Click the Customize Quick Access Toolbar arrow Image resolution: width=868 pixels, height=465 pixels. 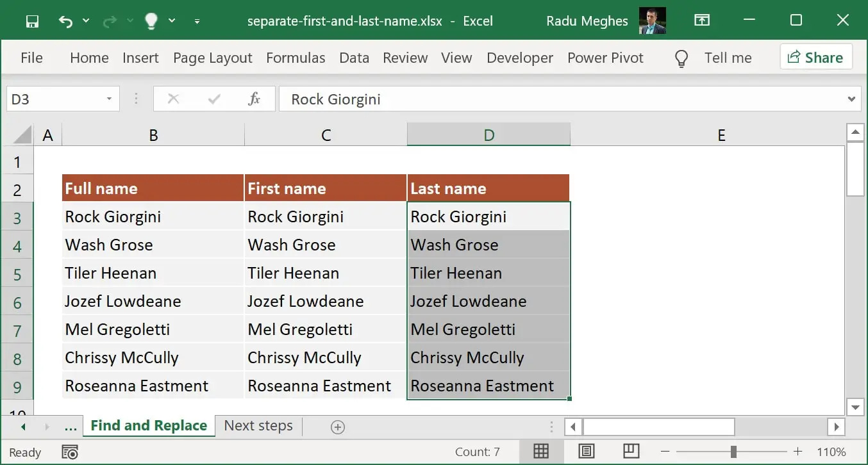pos(197,20)
